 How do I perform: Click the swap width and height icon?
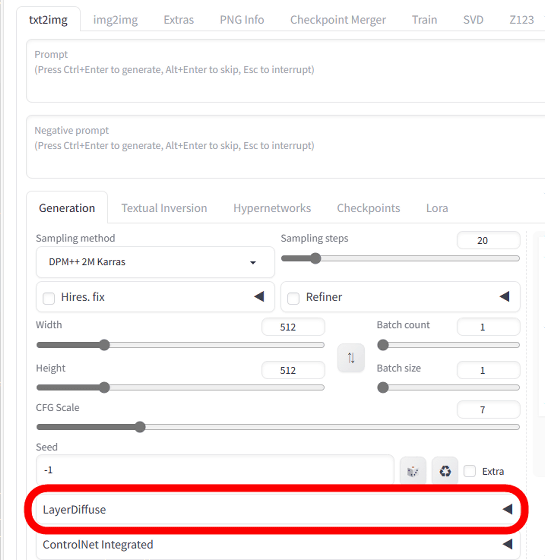pos(351,358)
